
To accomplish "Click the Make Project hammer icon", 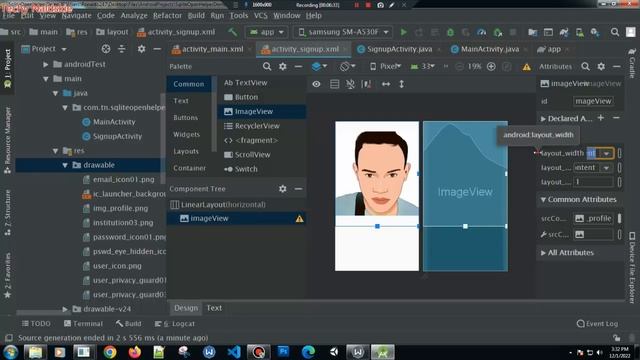I will 232,32.
